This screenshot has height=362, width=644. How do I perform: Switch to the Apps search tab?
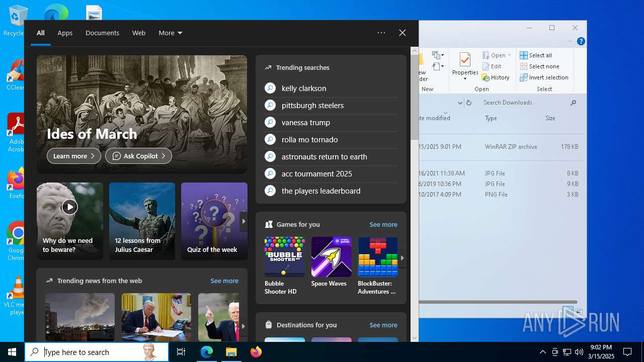point(65,33)
